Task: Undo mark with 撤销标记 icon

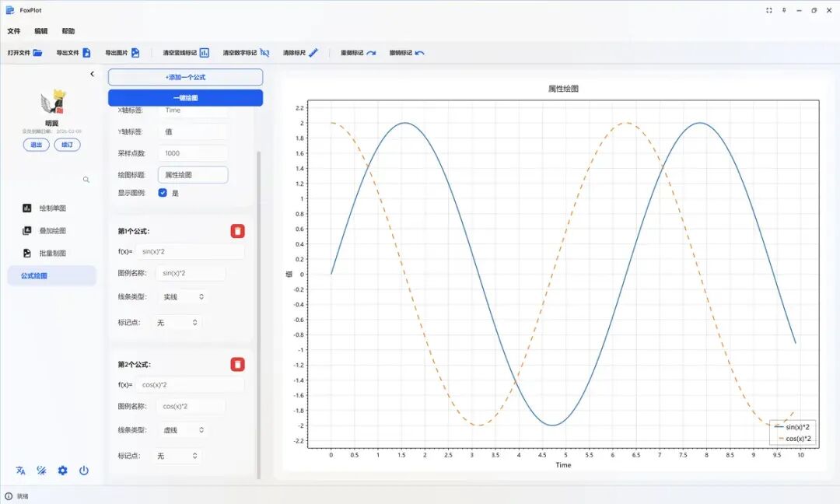Action: (x=419, y=52)
